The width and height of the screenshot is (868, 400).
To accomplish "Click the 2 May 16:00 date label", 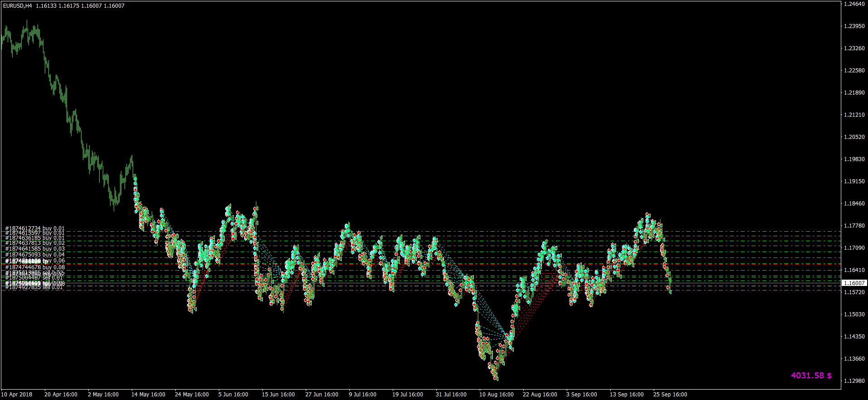I will 103,395.
